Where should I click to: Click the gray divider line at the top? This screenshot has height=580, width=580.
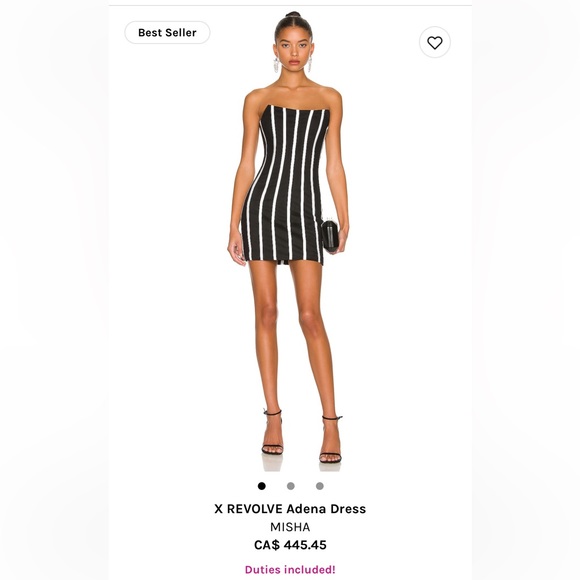(290, 5)
